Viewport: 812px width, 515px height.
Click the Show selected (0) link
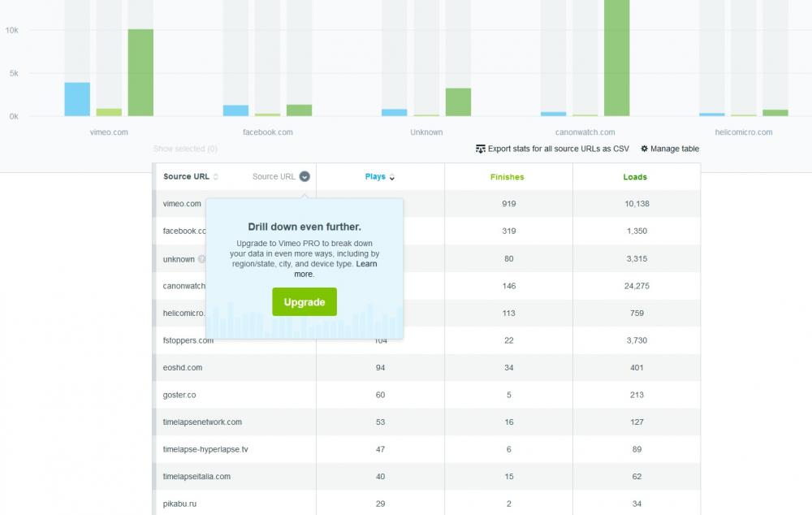click(x=185, y=149)
